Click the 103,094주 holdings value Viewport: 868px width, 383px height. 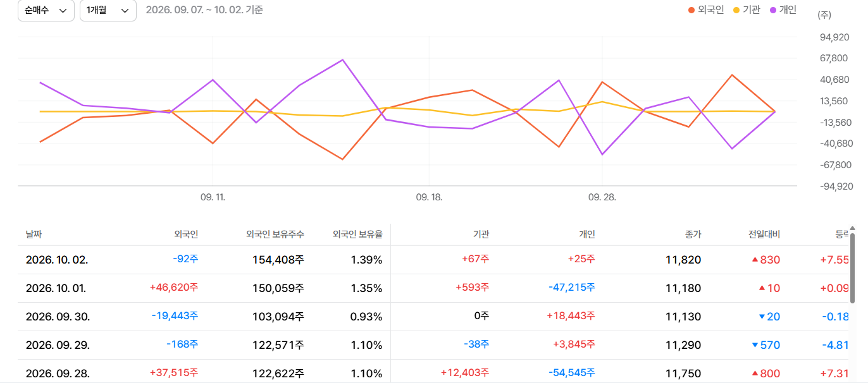click(278, 317)
